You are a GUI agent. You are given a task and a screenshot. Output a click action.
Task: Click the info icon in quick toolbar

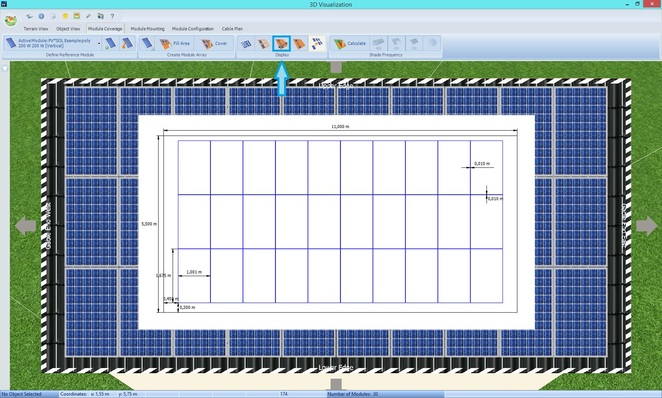point(41,16)
